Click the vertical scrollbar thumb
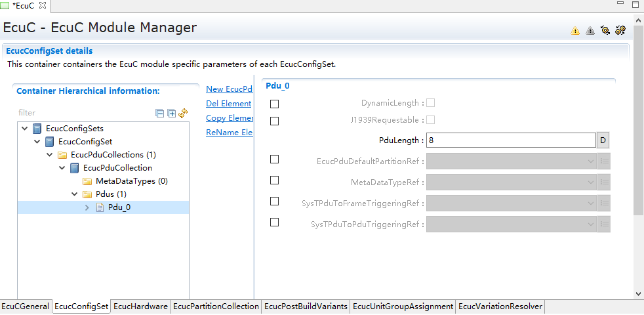This screenshot has width=644, height=315. (638, 131)
